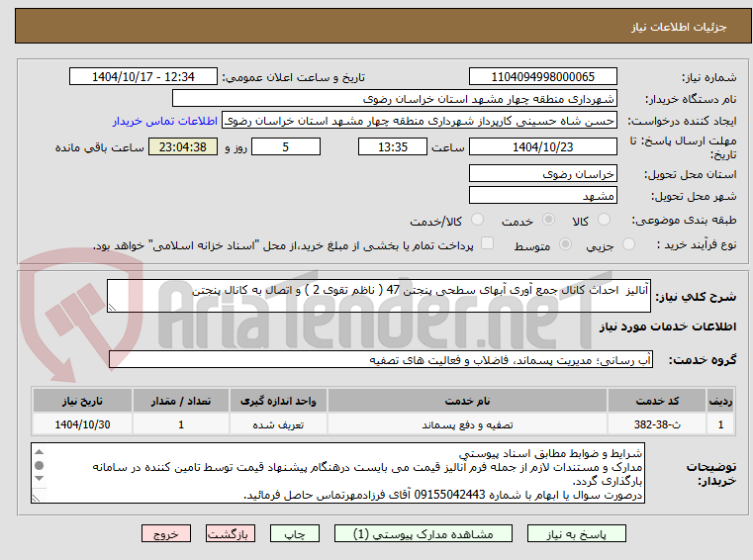
Task: Click the deadline hour field 13:35
Action: click(393, 147)
